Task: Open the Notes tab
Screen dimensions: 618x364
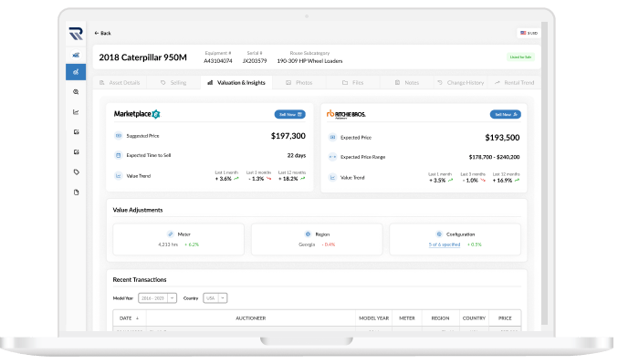Action: [x=407, y=83]
